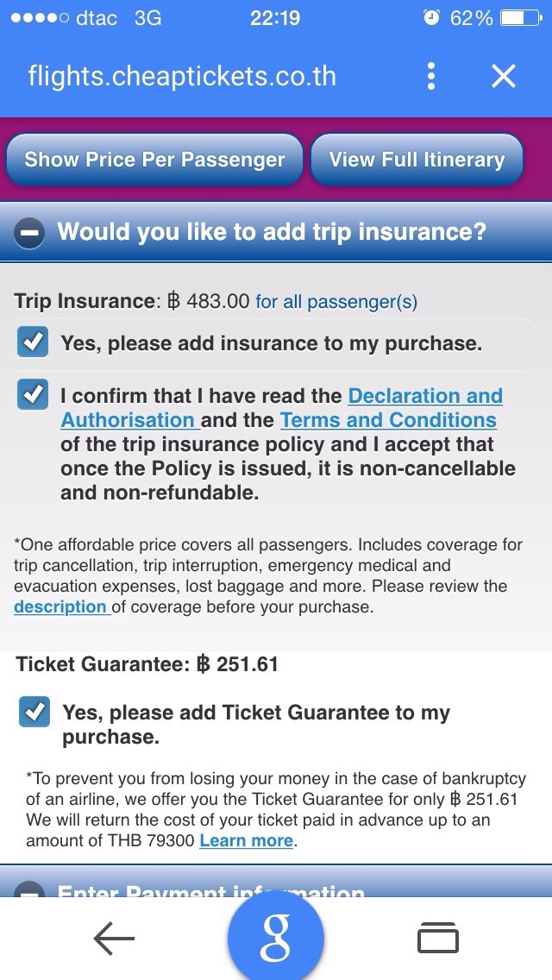Open the tabs switcher icon

437,939
